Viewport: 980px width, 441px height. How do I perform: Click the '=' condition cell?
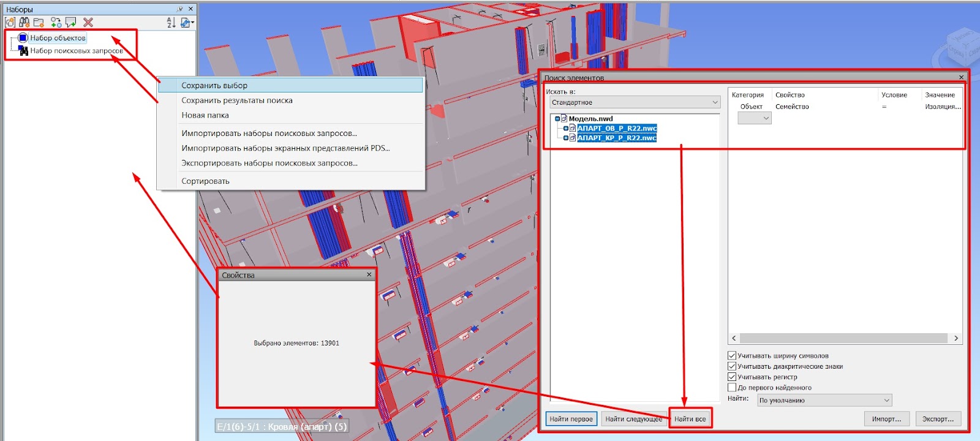pyautogui.click(x=884, y=107)
